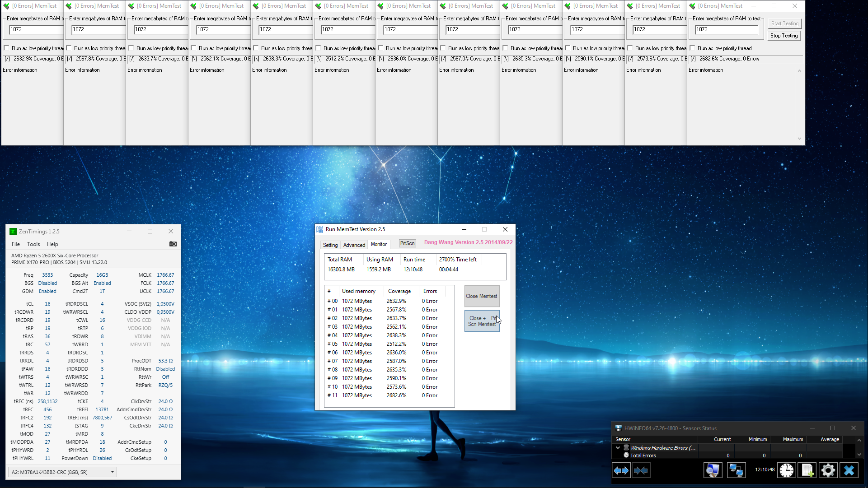Click HWiNFO collapse columns arrows icon
This screenshot has height=488, width=868.
pos(641,470)
